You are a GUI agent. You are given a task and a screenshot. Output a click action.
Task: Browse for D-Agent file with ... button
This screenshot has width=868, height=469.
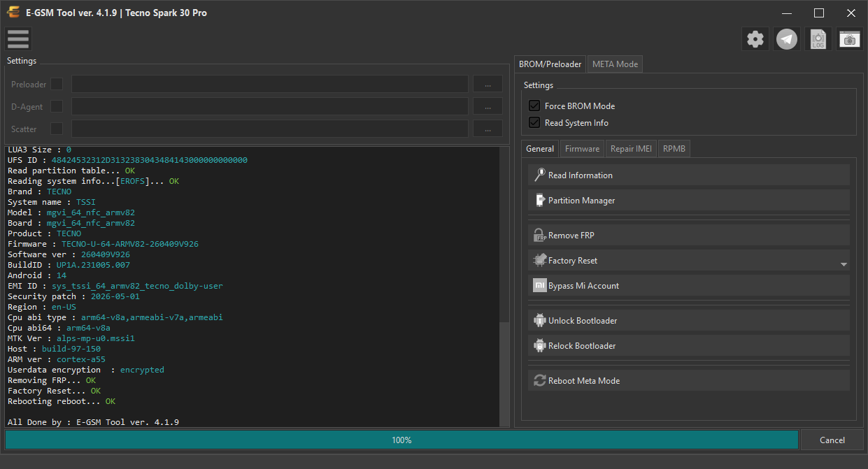[x=488, y=106]
